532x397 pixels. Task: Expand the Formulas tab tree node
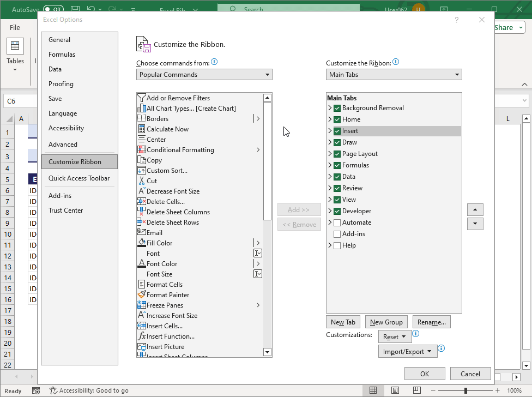coord(329,165)
